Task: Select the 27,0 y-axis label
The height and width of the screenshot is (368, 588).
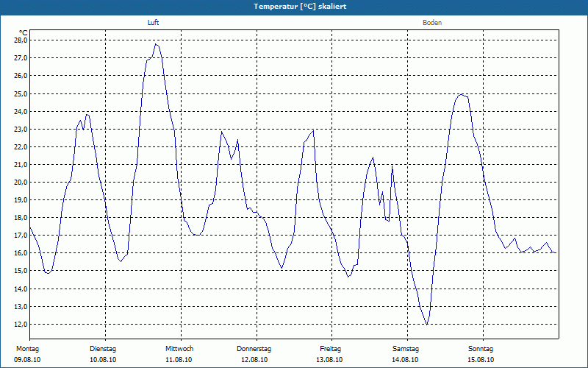Action: coord(21,58)
